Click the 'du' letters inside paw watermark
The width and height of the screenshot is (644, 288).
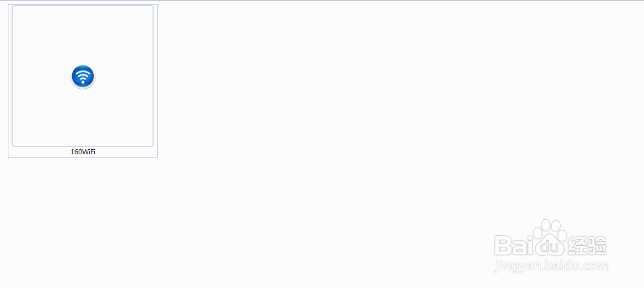(549, 247)
